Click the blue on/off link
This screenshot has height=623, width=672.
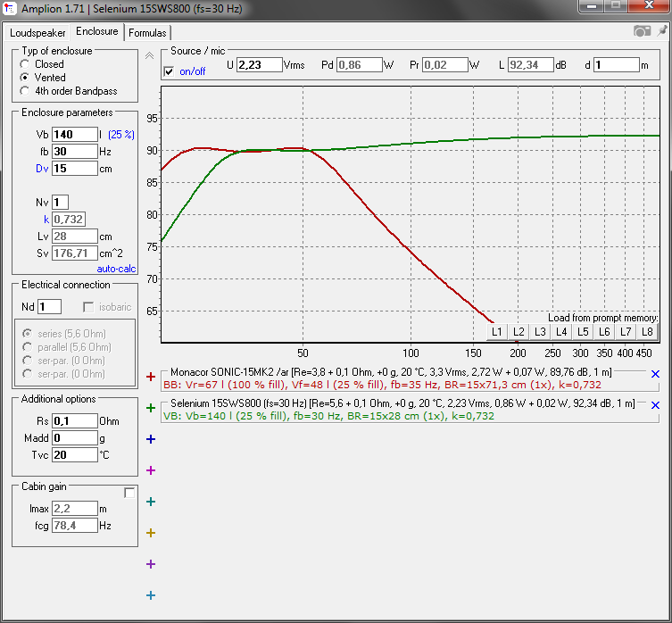point(193,71)
